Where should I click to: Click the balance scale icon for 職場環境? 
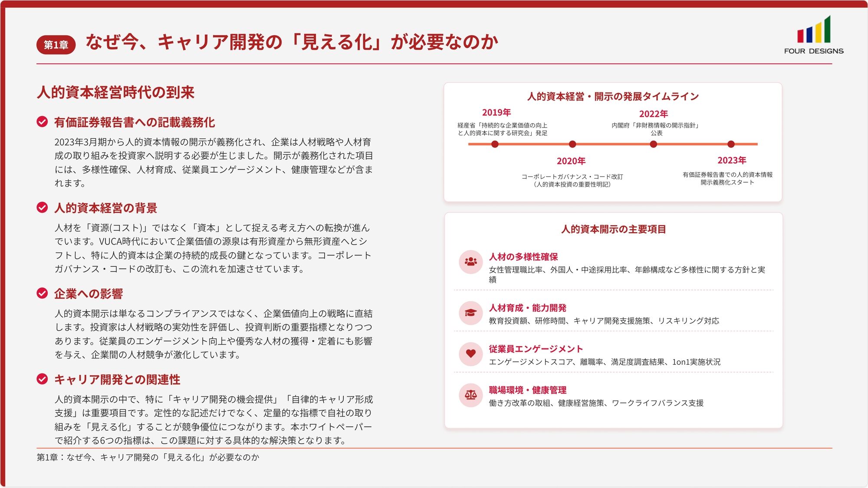(x=470, y=395)
